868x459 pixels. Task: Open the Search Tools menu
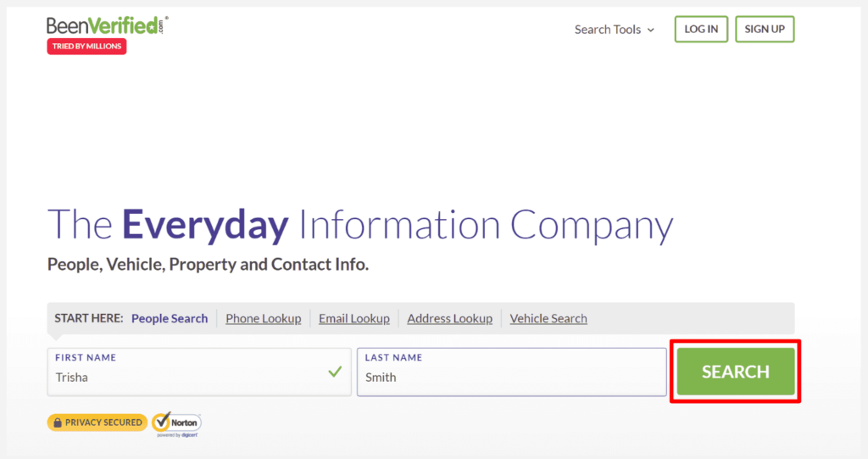click(x=614, y=30)
